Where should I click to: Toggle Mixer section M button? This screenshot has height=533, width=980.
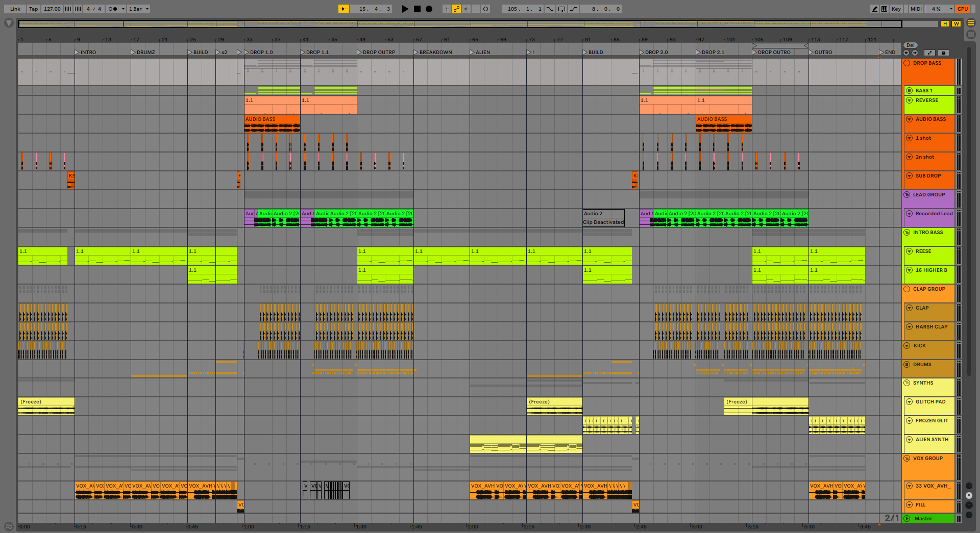pyautogui.click(x=969, y=505)
